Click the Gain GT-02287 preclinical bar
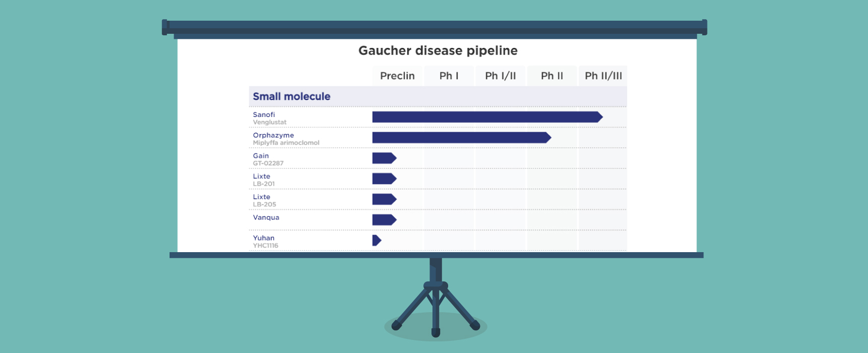The image size is (868, 353). [x=385, y=158]
